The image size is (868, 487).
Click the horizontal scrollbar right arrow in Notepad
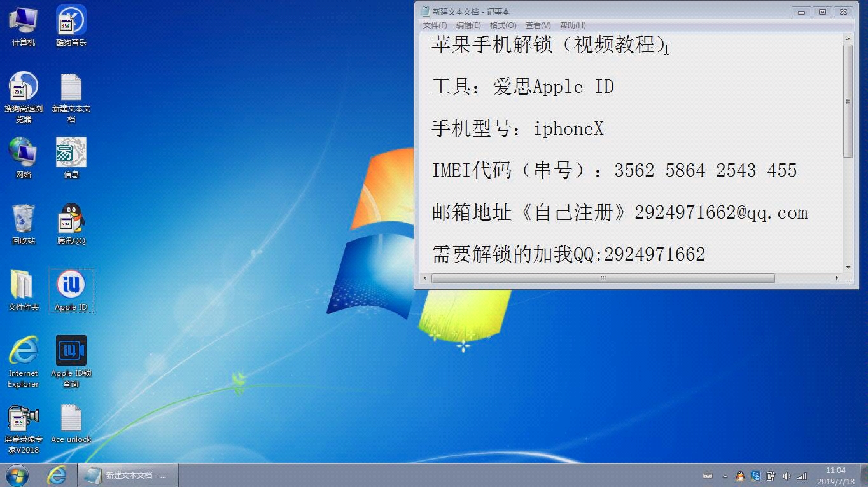pos(837,278)
